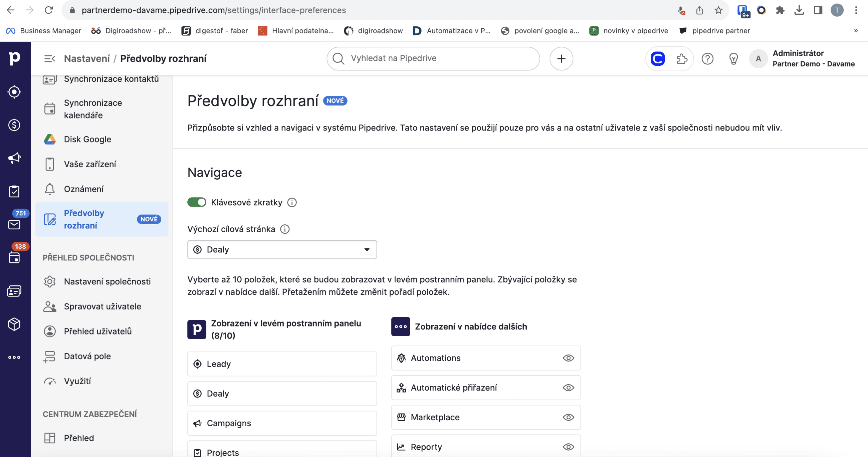Open Deals dollar icon in left rail

(x=14, y=125)
